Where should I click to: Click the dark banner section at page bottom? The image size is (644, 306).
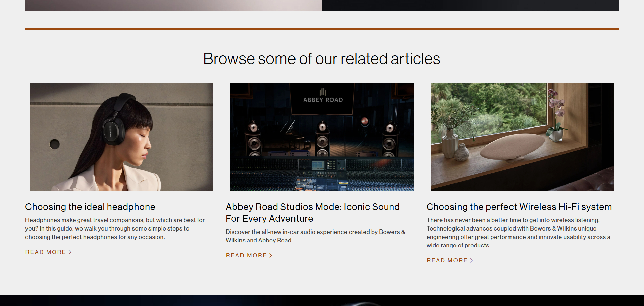point(322,300)
